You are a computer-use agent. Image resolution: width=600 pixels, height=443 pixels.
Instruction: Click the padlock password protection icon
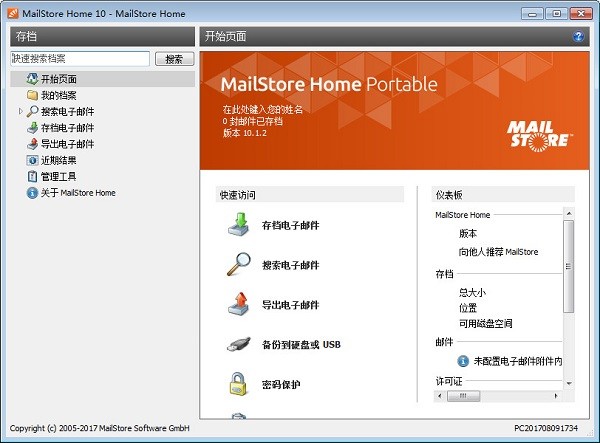click(x=238, y=384)
